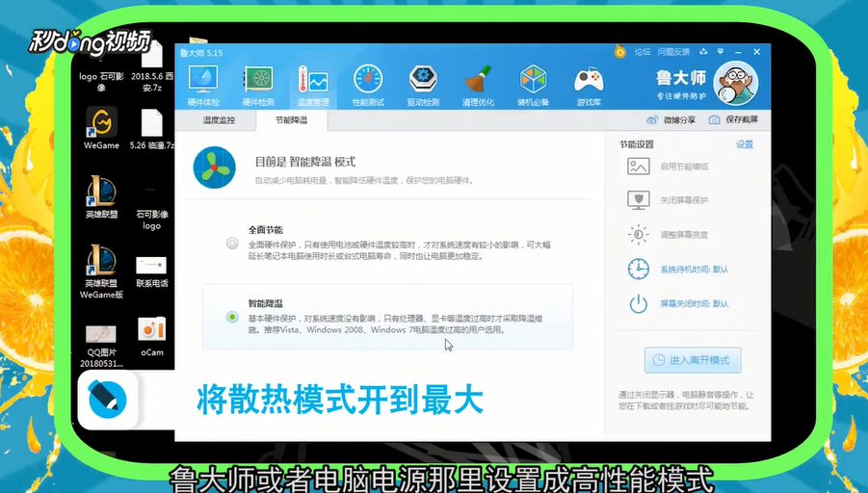This screenshot has width=868, height=493.
Task: Click the 微博分享 text link
Action: (x=679, y=120)
